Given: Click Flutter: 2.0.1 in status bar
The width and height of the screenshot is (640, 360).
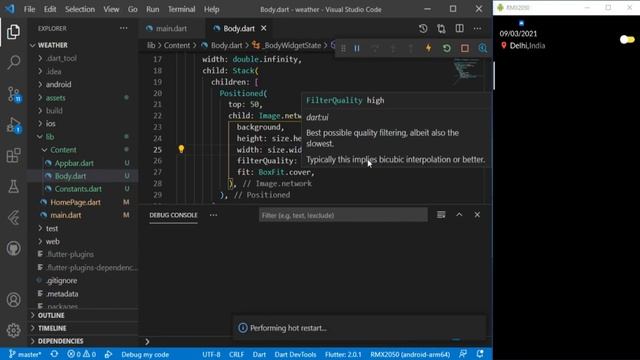Looking at the screenshot, I should click(x=343, y=354).
